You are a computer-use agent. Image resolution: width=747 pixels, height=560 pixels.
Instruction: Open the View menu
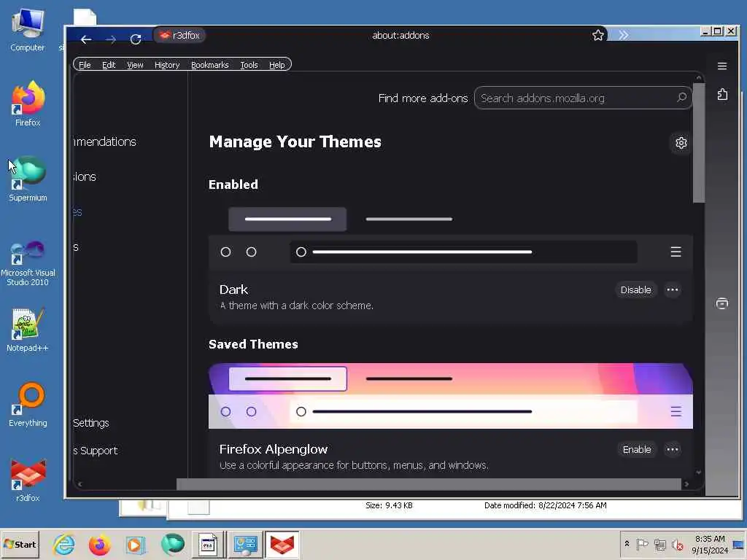tap(135, 65)
